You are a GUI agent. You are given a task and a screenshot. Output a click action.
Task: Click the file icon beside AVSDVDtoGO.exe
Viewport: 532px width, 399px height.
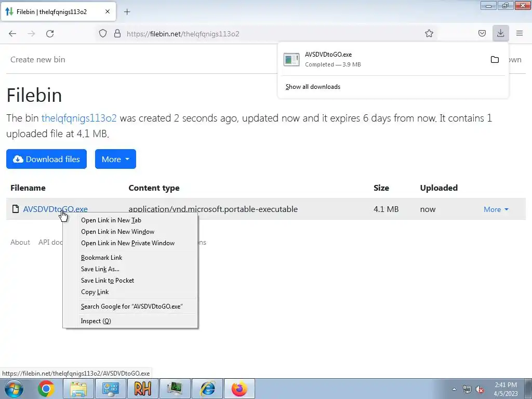tap(15, 209)
